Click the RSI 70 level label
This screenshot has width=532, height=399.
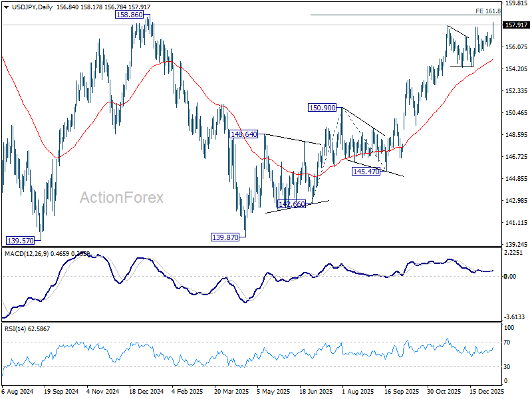[x=507, y=342]
